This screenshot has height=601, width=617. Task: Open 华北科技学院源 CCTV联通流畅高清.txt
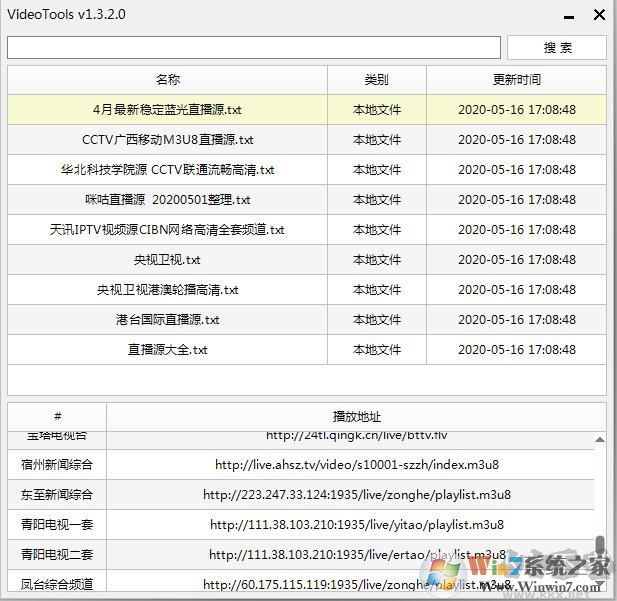(167, 170)
